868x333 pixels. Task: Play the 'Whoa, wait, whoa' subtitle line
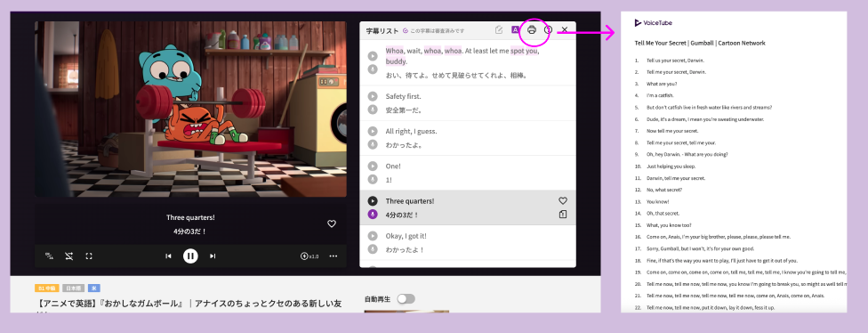[x=374, y=56]
